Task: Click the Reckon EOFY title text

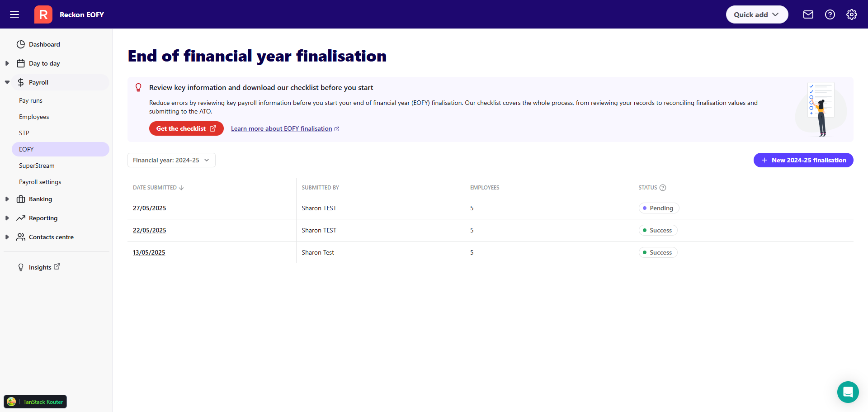Action: (82, 14)
